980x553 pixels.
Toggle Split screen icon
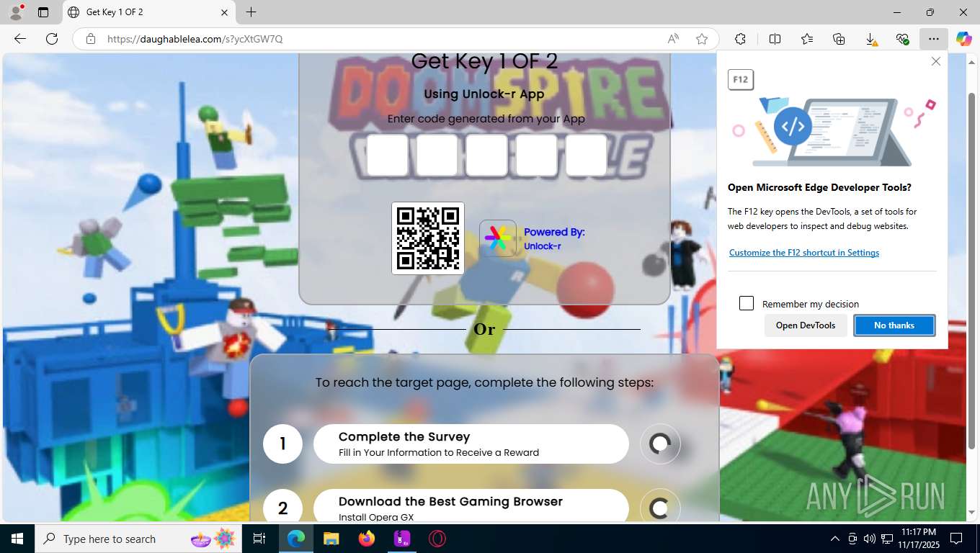pyautogui.click(x=775, y=39)
